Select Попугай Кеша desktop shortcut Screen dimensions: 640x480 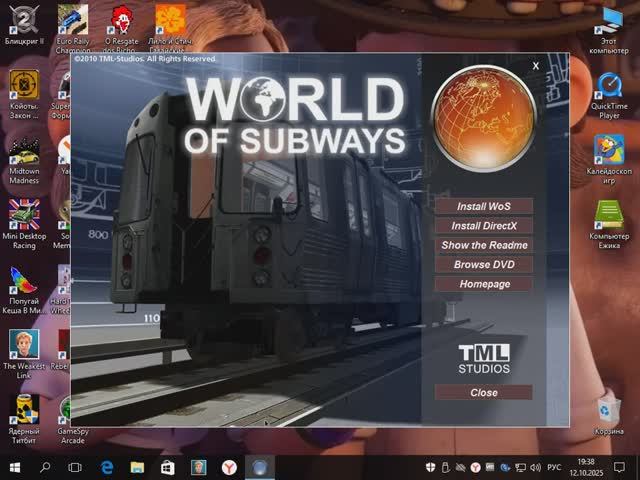coord(24,290)
